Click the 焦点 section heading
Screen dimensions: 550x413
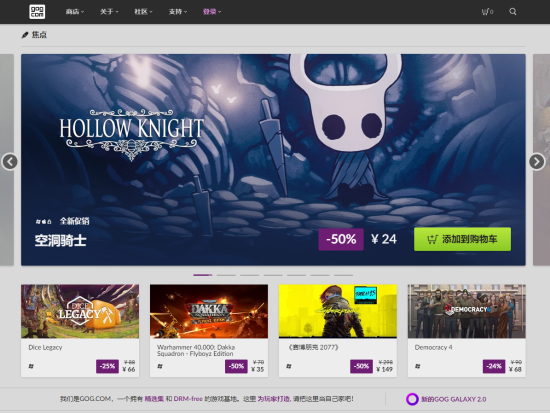[39, 35]
